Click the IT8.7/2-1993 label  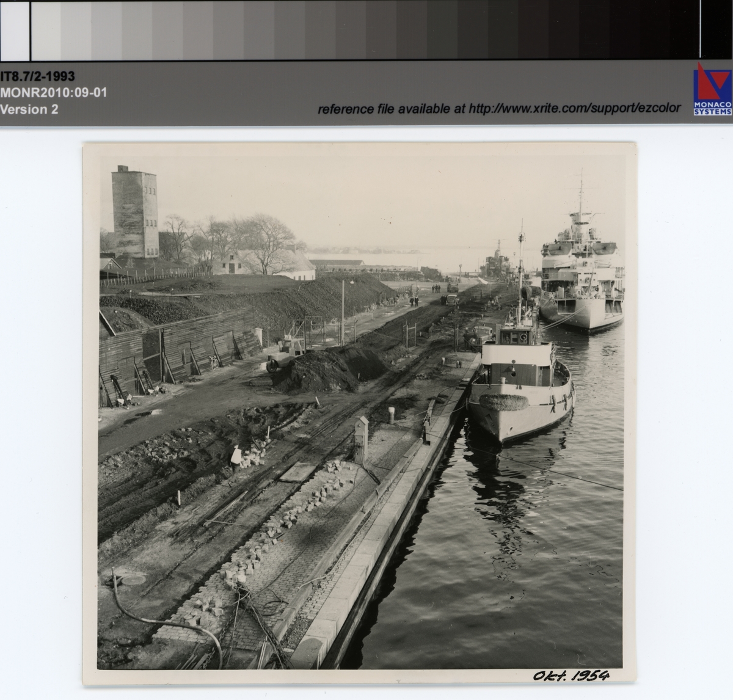[x=38, y=76]
